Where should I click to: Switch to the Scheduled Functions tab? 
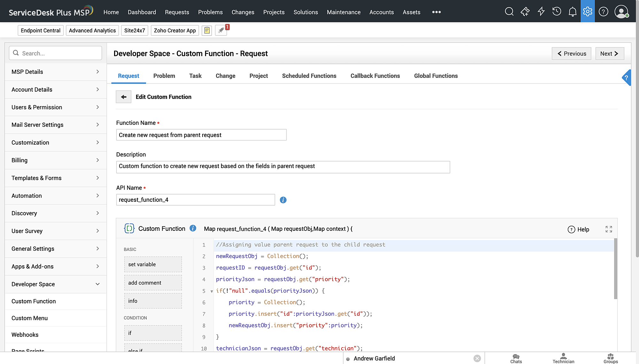coord(309,76)
